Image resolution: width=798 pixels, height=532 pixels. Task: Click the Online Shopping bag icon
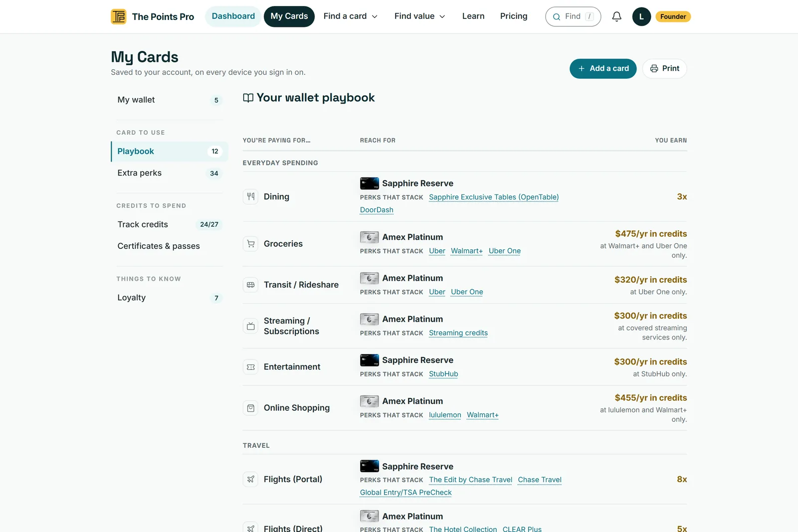point(251,408)
